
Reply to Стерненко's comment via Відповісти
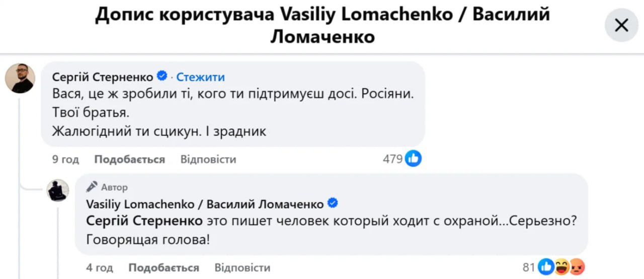(x=208, y=159)
